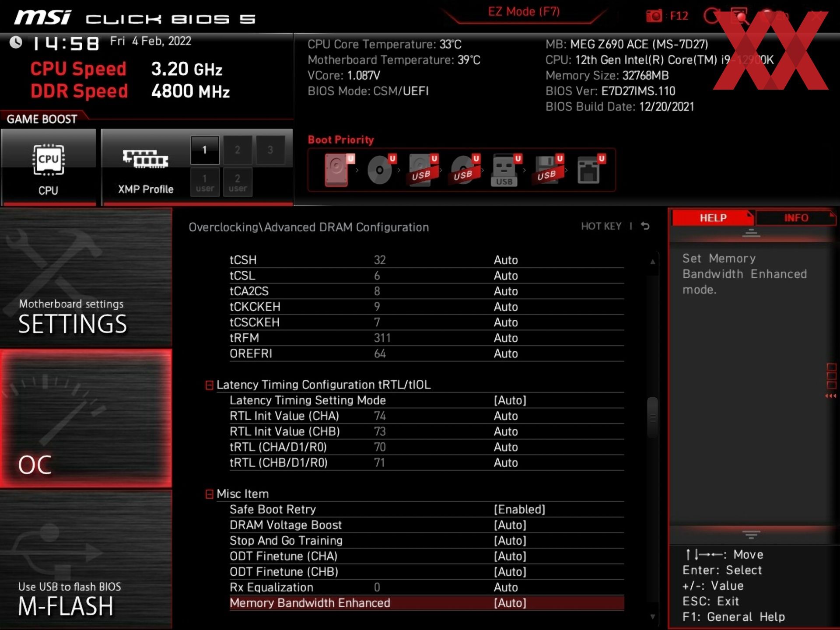Click RTL Init Value (CHB) Auto field
840x630 pixels.
(x=506, y=432)
